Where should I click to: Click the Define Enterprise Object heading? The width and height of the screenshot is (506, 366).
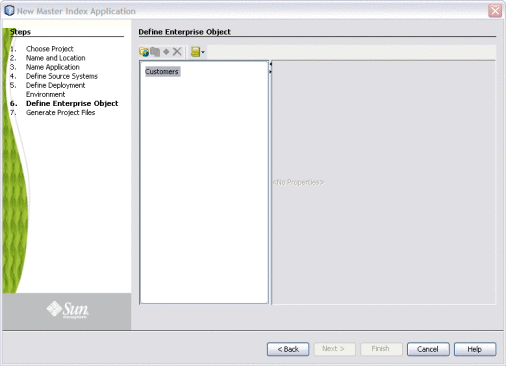(184, 32)
